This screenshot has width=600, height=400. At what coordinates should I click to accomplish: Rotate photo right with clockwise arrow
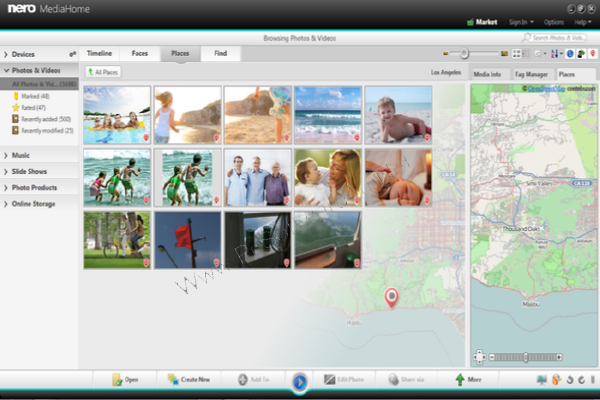tap(582, 380)
